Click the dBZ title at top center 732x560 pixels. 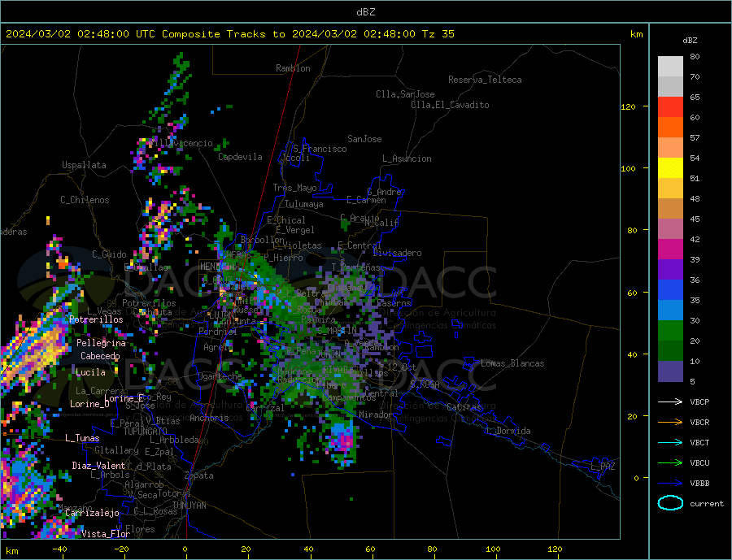pos(365,12)
